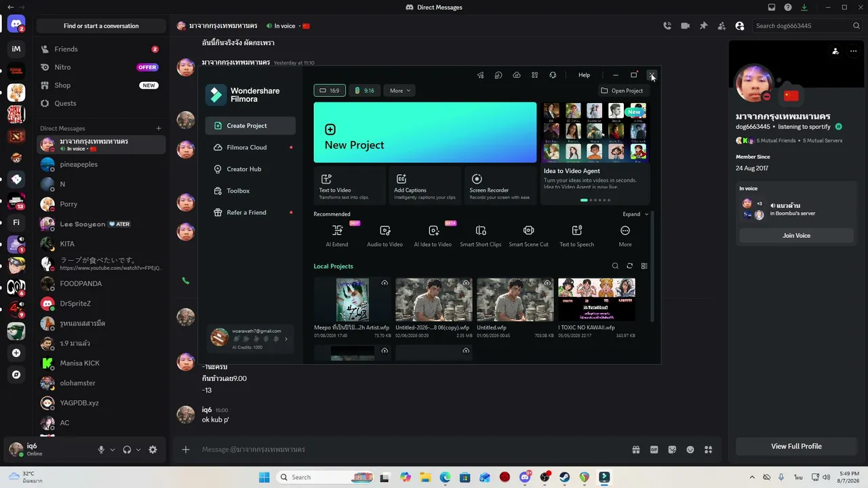The image size is (868, 488).
Task: Search local projects in Filmora
Action: point(615,266)
